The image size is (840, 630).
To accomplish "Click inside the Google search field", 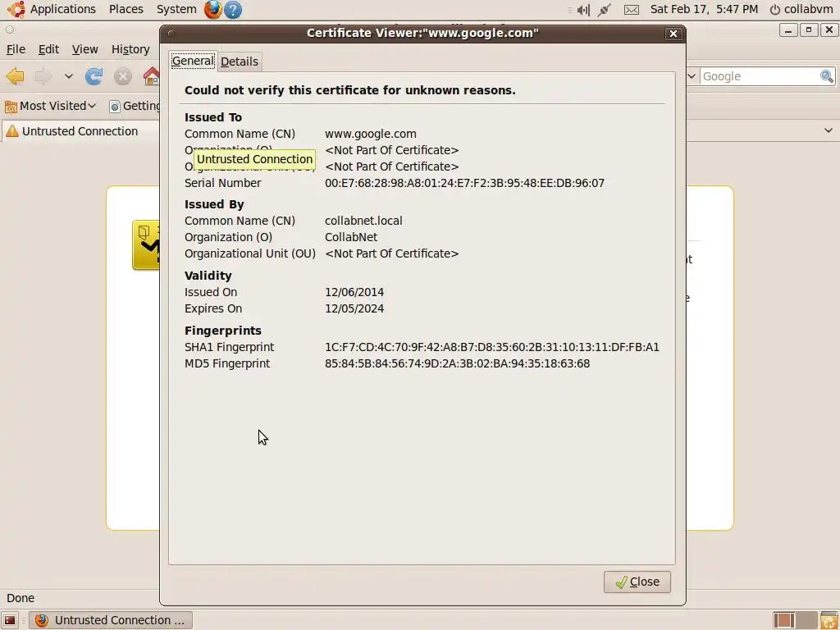I will pos(759,76).
